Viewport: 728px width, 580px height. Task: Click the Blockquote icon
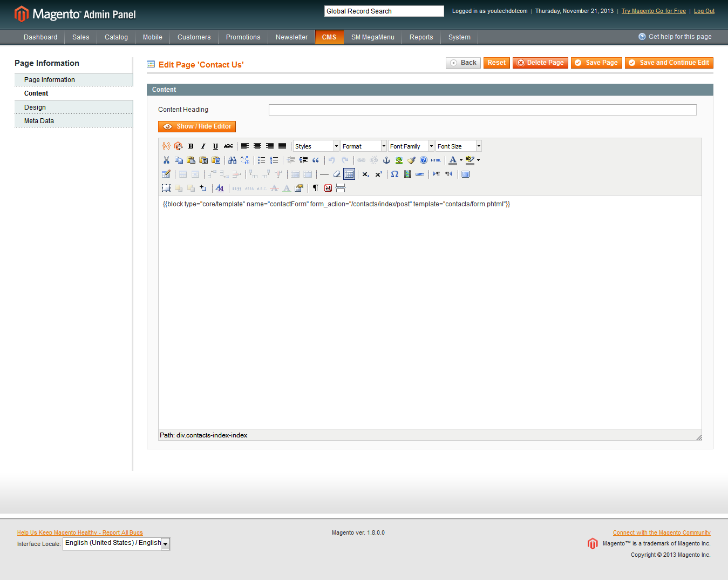[316, 160]
